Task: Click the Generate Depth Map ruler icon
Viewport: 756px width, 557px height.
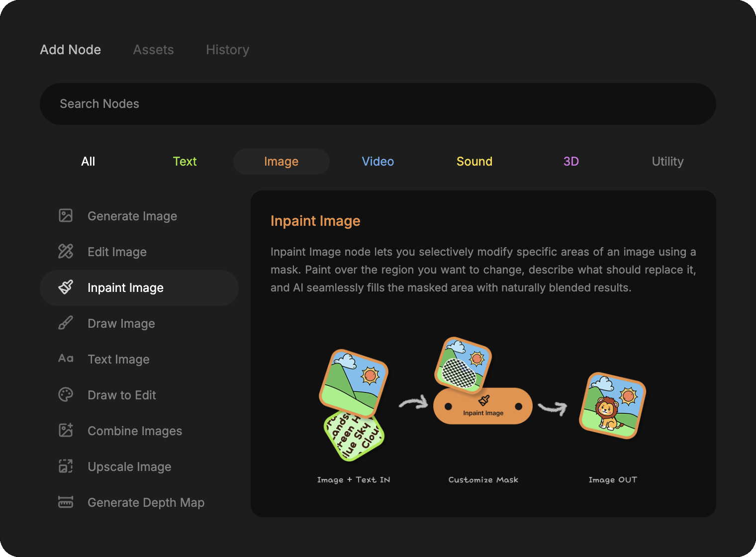Action: [66, 502]
